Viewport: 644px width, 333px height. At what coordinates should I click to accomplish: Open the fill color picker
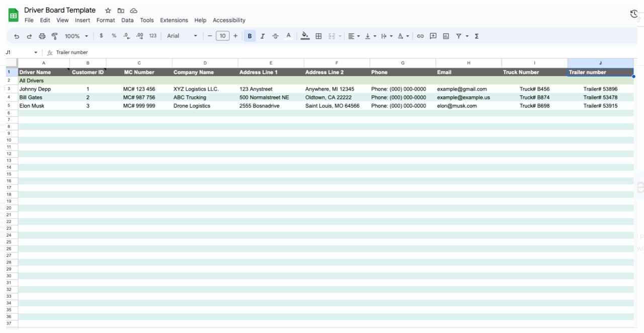coord(305,36)
